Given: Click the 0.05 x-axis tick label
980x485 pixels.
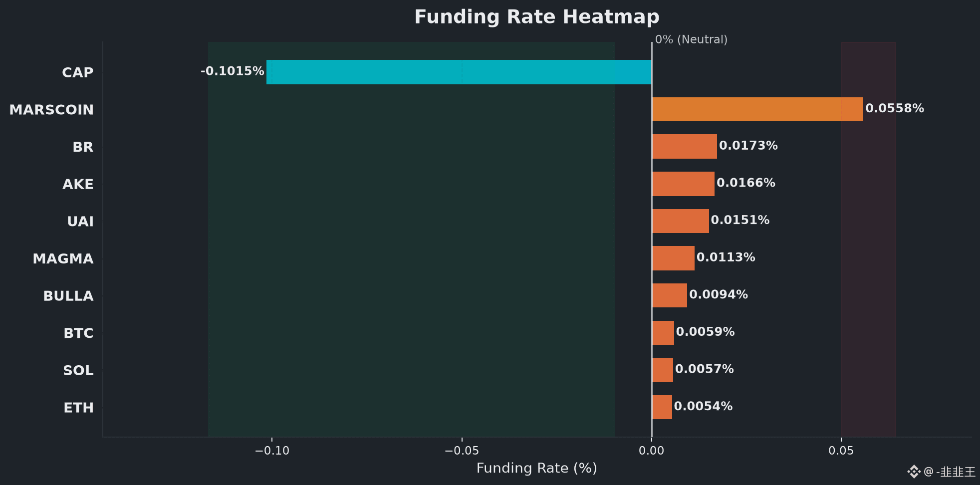Looking at the screenshot, I should point(841,451).
